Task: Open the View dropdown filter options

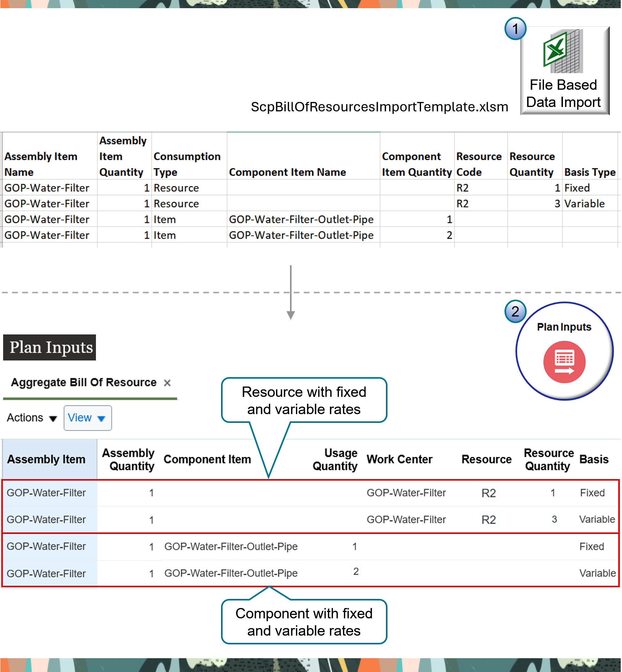Action: (87, 419)
